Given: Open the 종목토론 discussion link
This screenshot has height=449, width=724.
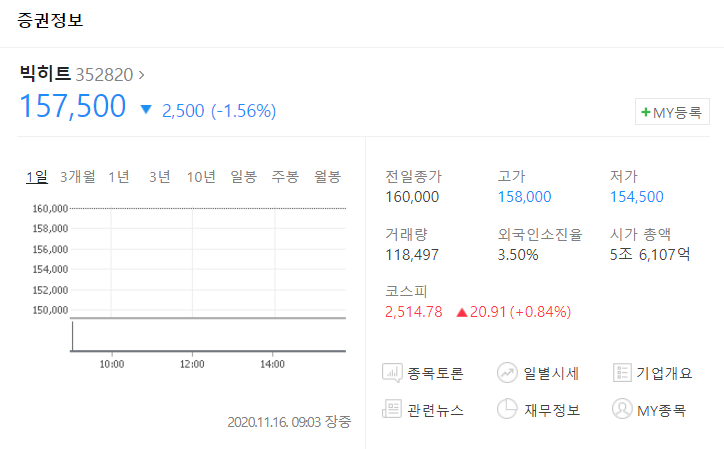Looking at the screenshot, I should [x=435, y=373].
